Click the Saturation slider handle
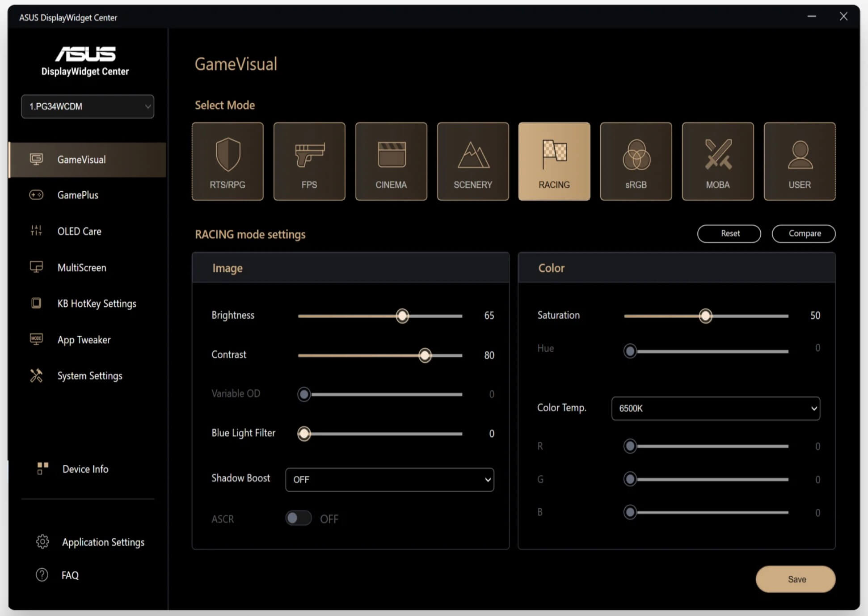The image size is (868, 616). pyautogui.click(x=706, y=316)
